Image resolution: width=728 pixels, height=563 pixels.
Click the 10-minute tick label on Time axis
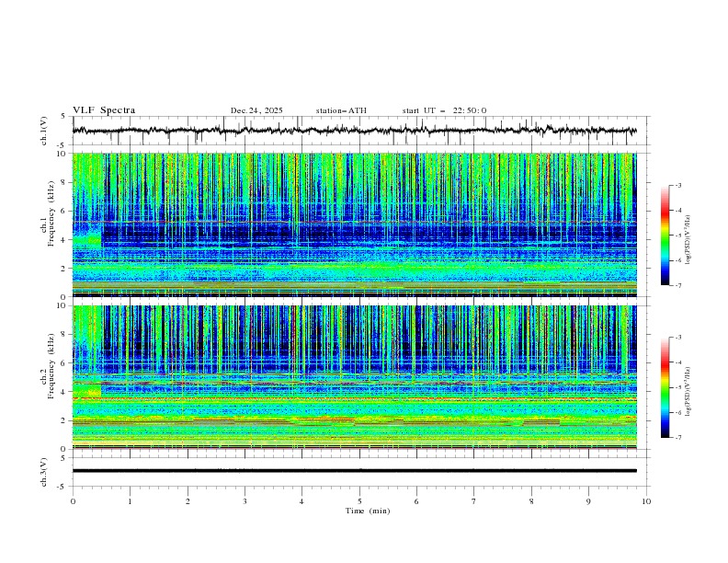[x=646, y=501]
